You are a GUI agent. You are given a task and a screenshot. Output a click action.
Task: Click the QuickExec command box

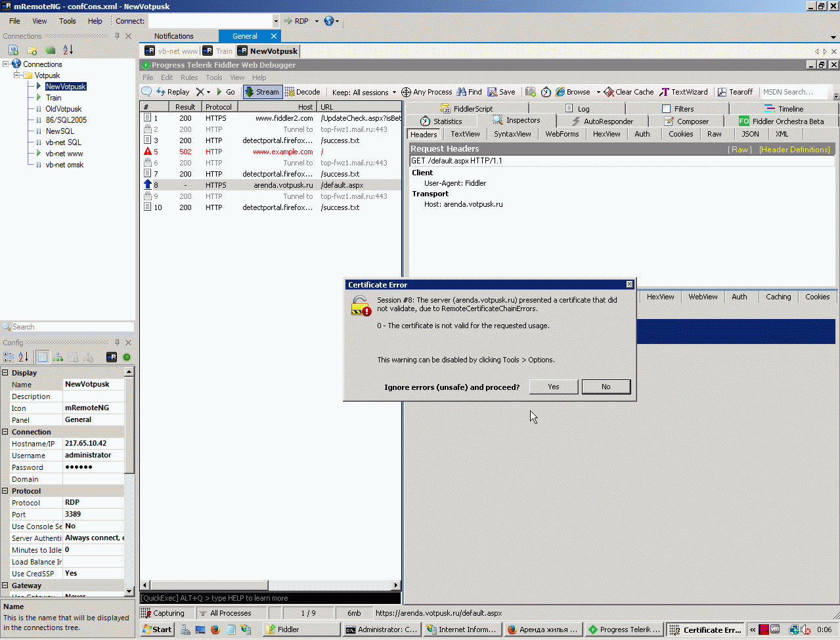point(270,598)
